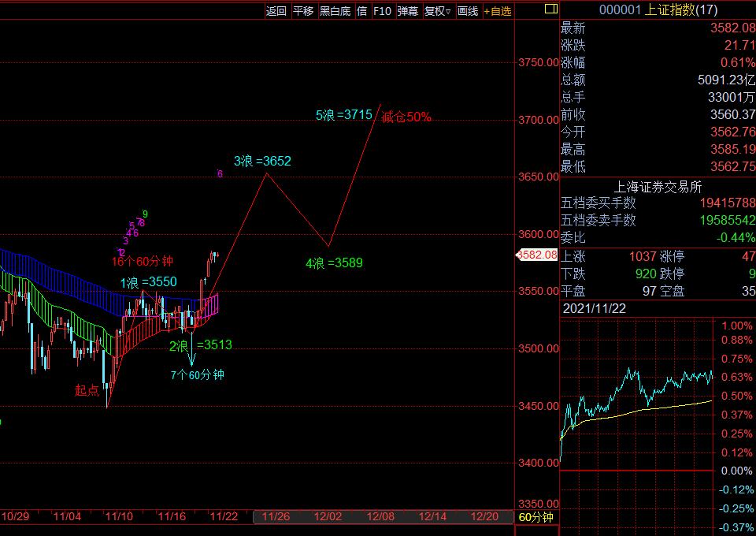Click the 3450.00 price axis label
756x536 pixels.
[x=538, y=406]
